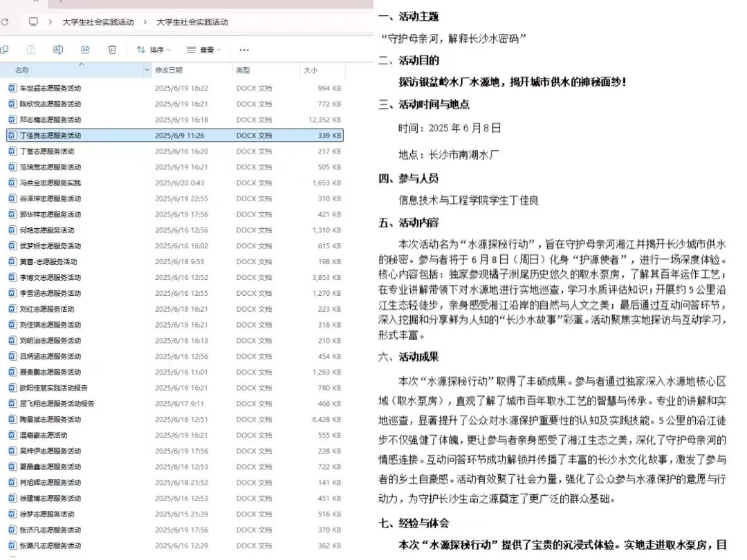Sort by the 大小 column header

tap(311, 70)
